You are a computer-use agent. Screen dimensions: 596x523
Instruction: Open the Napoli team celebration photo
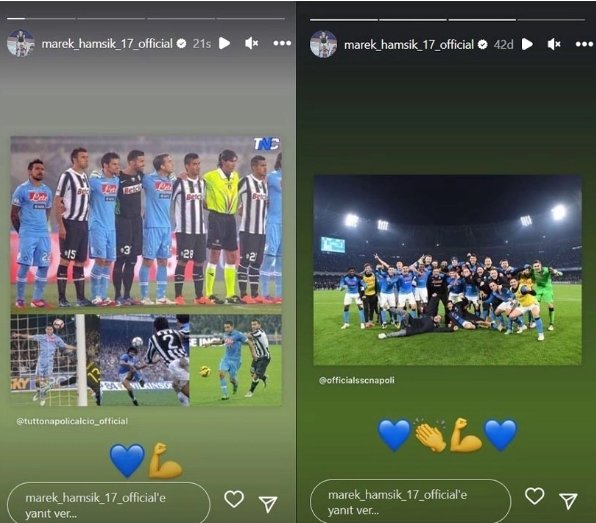(x=447, y=270)
